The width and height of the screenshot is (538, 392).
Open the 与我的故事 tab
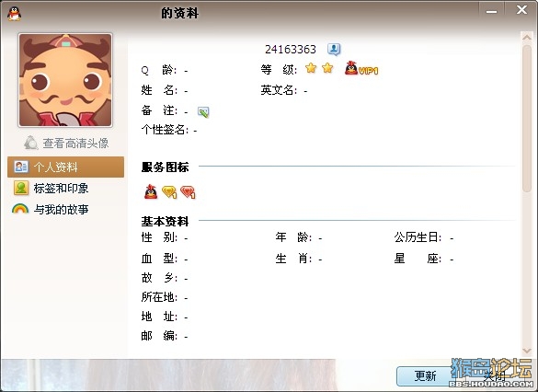pyautogui.click(x=50, y=209)
